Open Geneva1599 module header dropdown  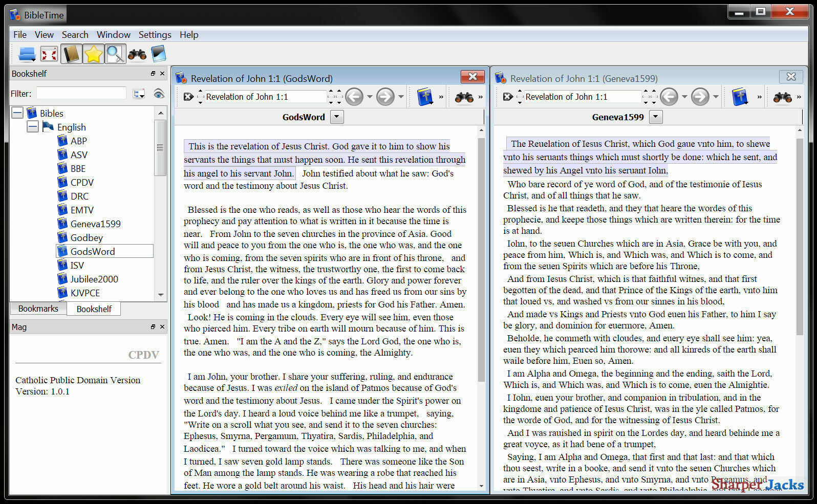click(x=656, y=117)
